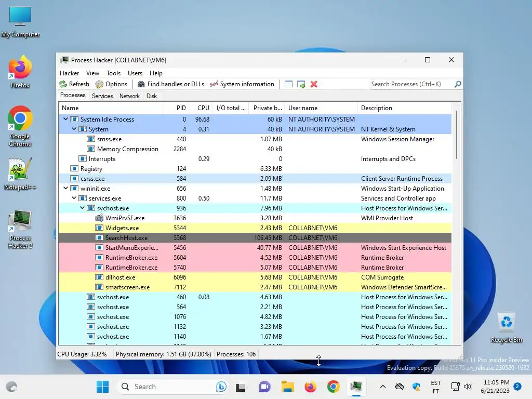Select svchost.exe with PID 1140
This screenshot has height=399, width=532.
(x=255, y=336)
